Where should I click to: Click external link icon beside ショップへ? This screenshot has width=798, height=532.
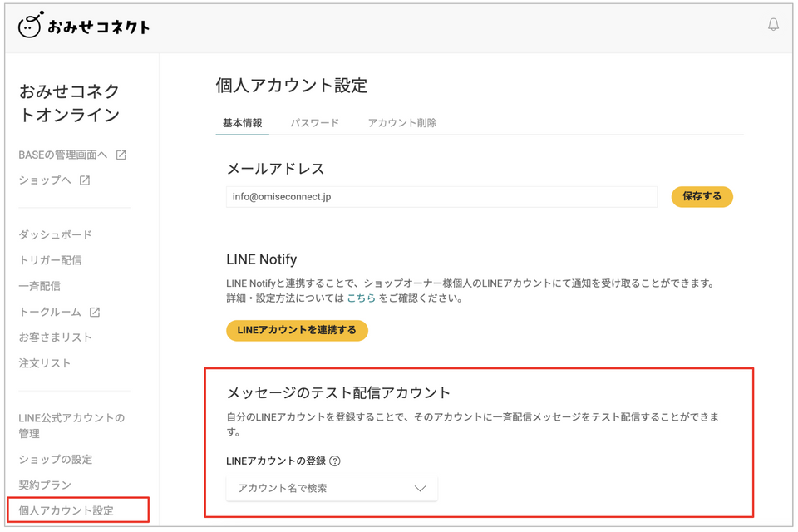pyautogui.click(x=85, y=180)
